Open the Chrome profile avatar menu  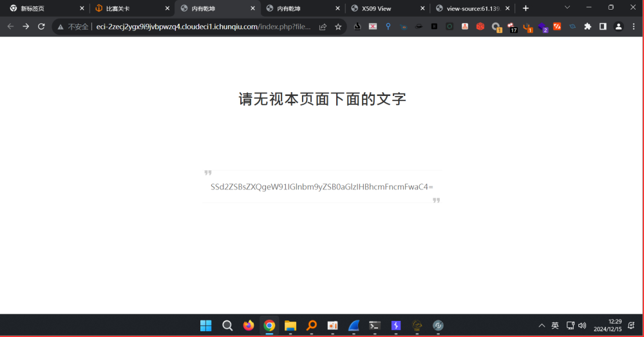[618, 26]
